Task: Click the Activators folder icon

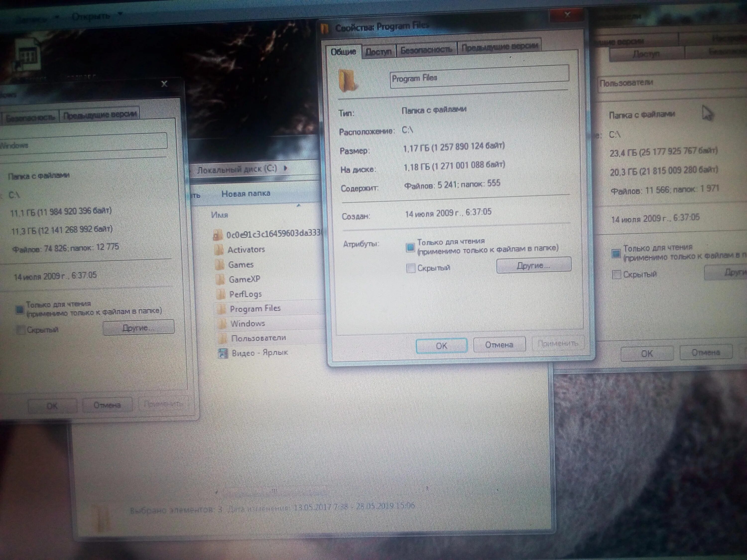Action: click(x=219, y=250)
